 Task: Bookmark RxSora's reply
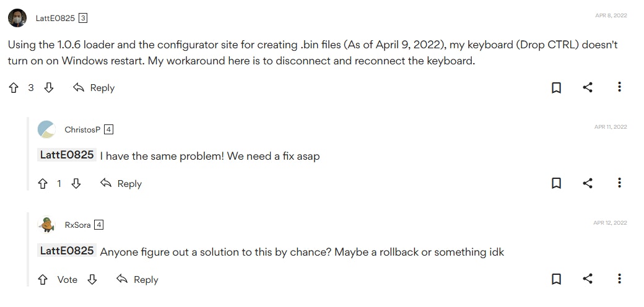(x=556, y=279)
